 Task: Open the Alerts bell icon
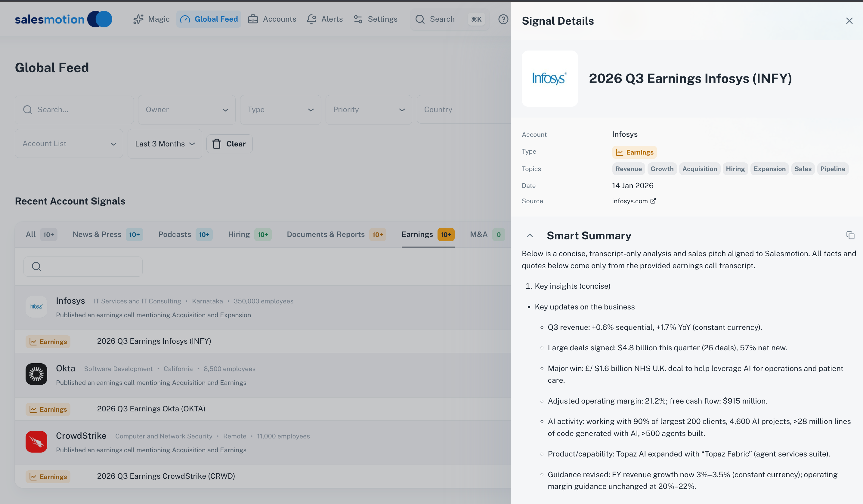click(311, 19)
